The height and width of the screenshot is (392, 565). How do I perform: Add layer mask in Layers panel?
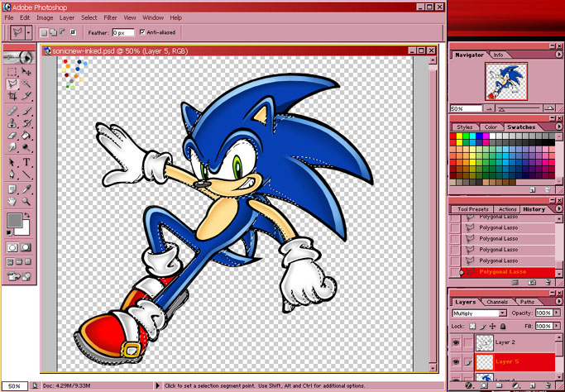click(484, 385)
